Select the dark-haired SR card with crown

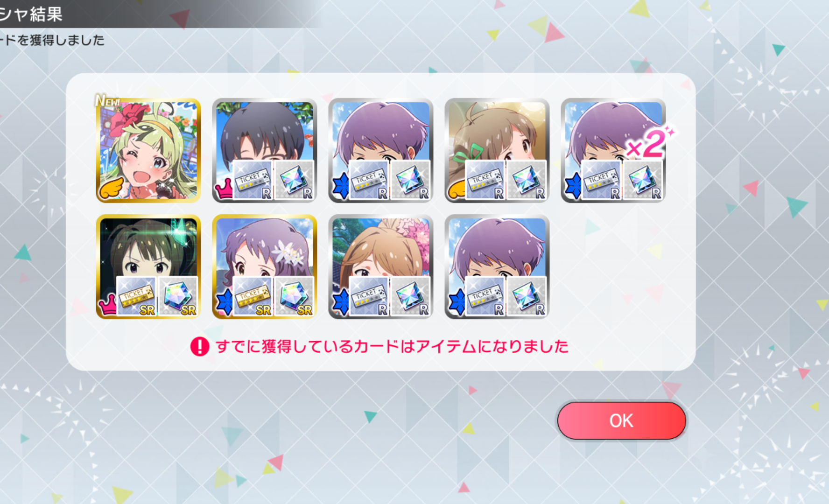click(148, 266)
